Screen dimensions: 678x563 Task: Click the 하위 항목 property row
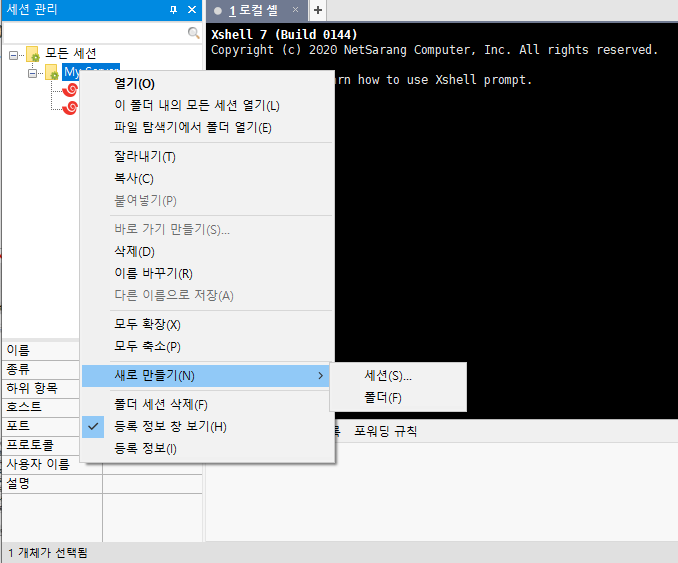(x=41, y=388)
